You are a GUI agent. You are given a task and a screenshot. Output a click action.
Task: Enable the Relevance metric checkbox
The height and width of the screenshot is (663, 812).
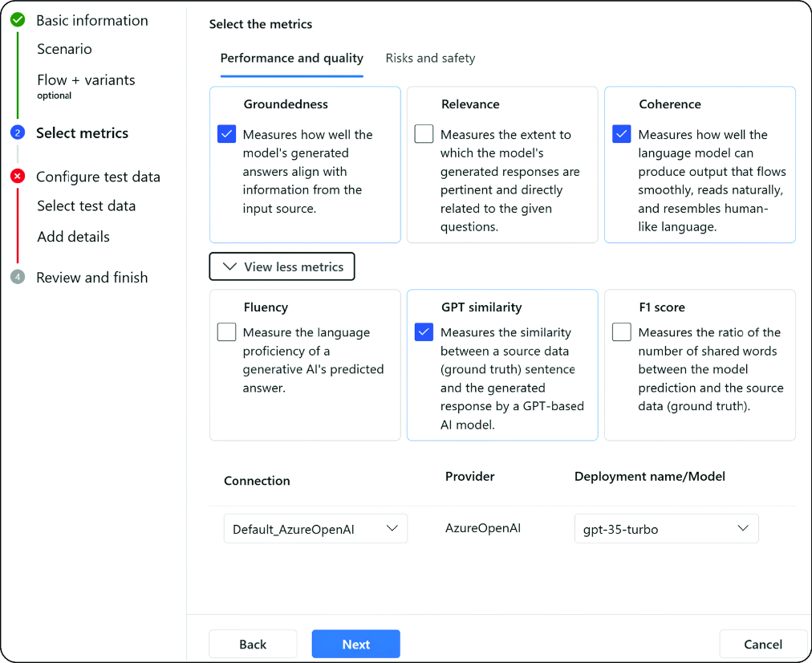click(x=424, y=134)
